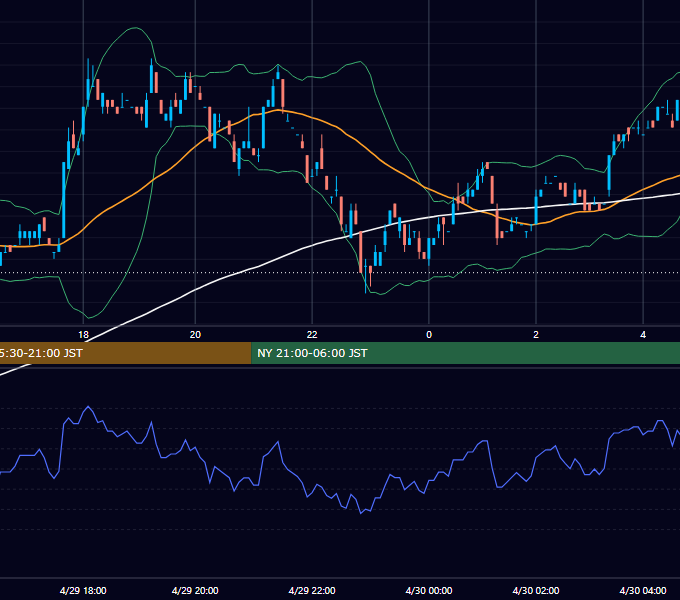Click the 4/29 18:00 time axis label

coord(83,590)
